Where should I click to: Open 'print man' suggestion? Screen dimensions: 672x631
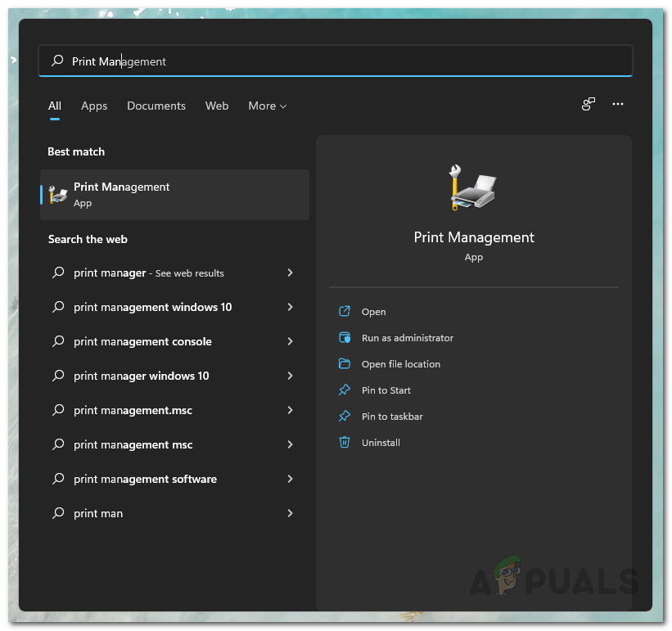pos(174,513)
